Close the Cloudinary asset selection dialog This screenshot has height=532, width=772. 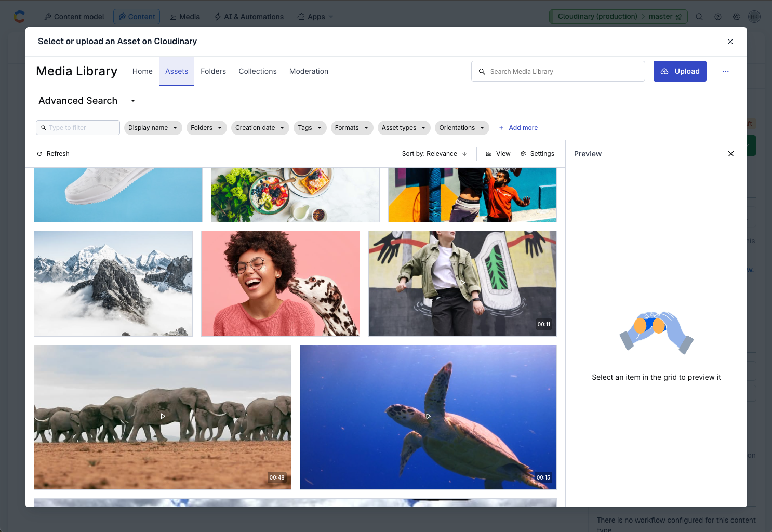pos(730,42)
